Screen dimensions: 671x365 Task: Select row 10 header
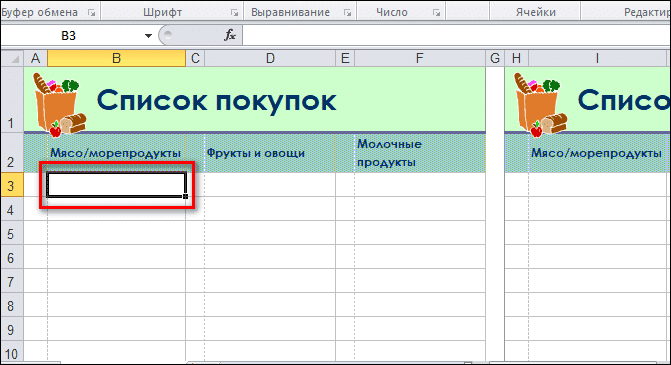(12, 352)
